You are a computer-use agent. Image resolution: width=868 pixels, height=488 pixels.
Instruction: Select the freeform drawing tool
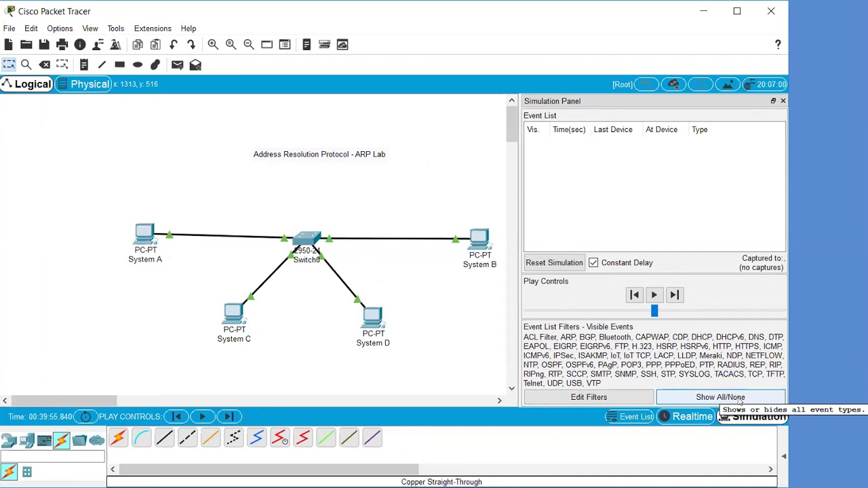[x=155, y=64]
